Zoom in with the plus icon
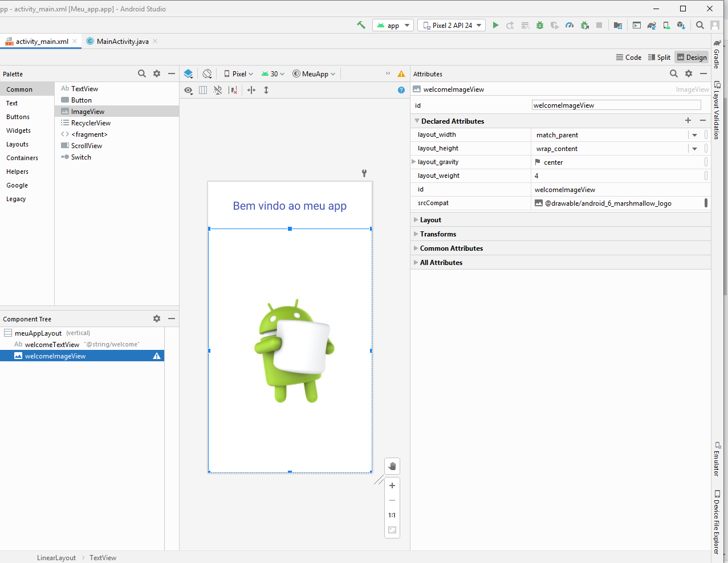Image resolution: width=728 pixels, height=563 pixels. coord(392,486)
